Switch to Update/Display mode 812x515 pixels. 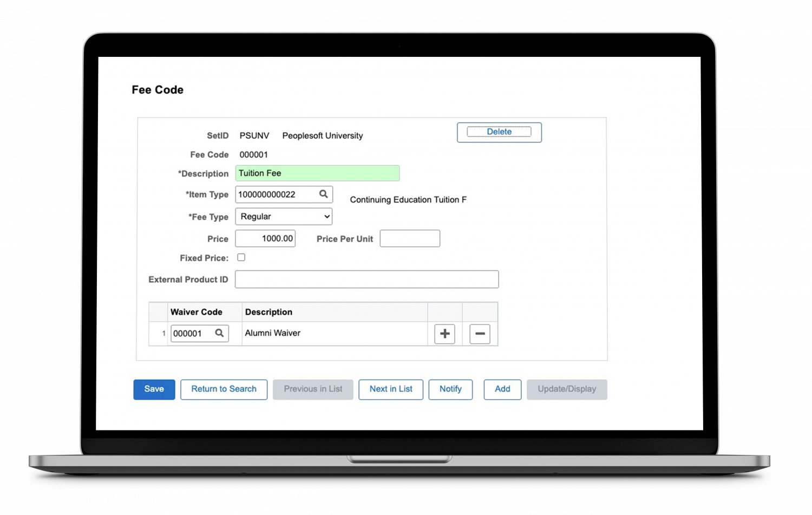click(566, 389)
